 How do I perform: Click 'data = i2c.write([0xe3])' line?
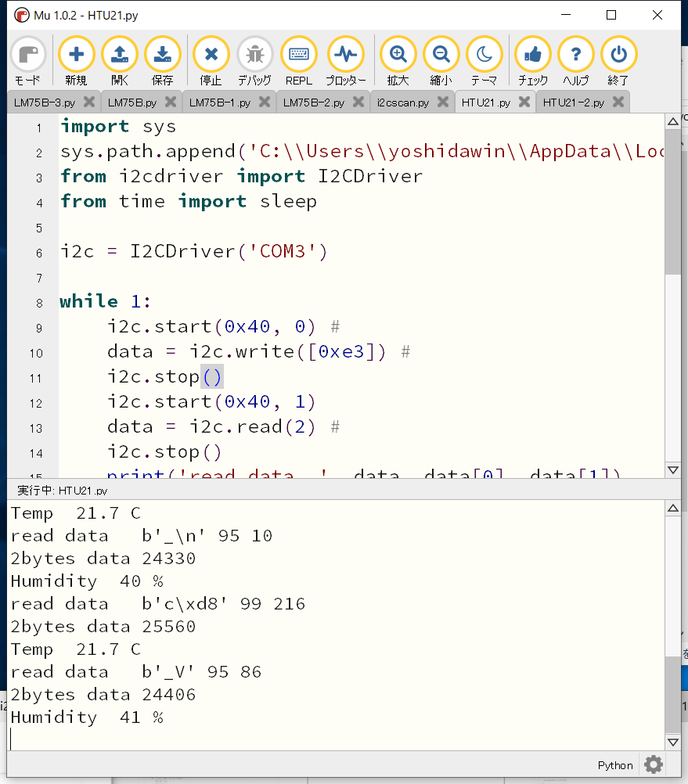click(x=247, y=352)
